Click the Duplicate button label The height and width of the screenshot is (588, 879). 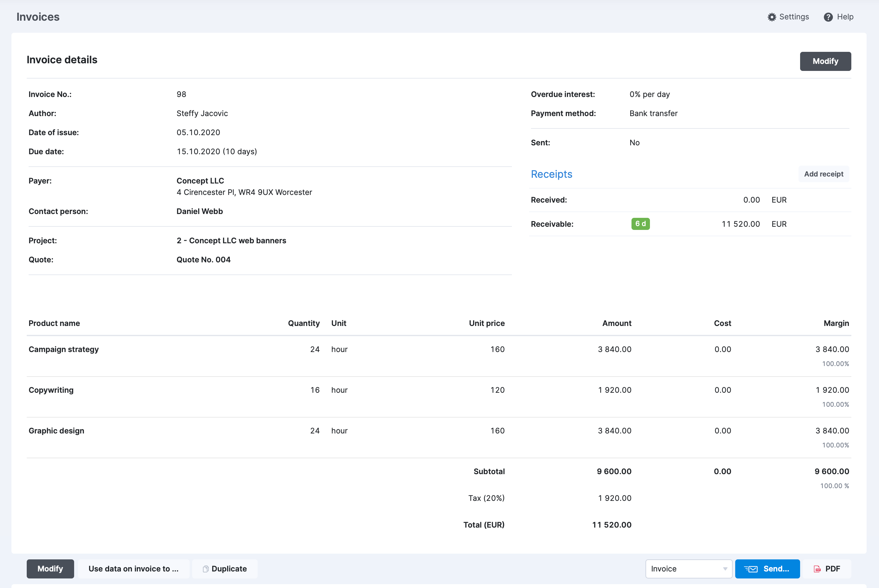point(229,569)
